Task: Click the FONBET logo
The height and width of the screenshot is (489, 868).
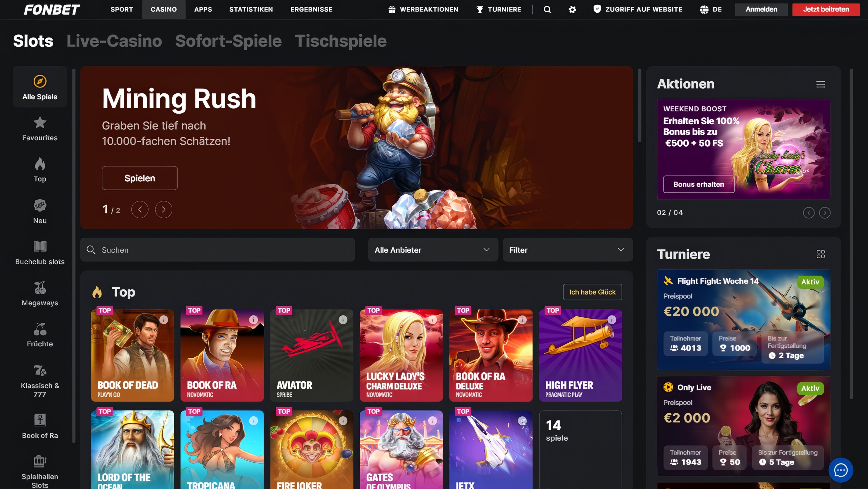Action: pyautogui.click(x=52, y=9)
